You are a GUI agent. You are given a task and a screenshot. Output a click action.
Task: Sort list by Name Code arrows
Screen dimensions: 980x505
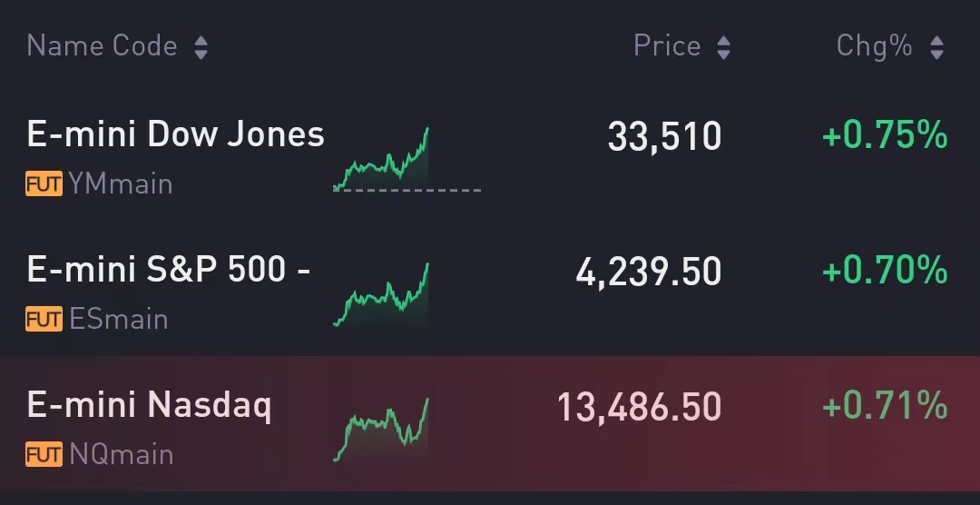[x=201, y=47]
